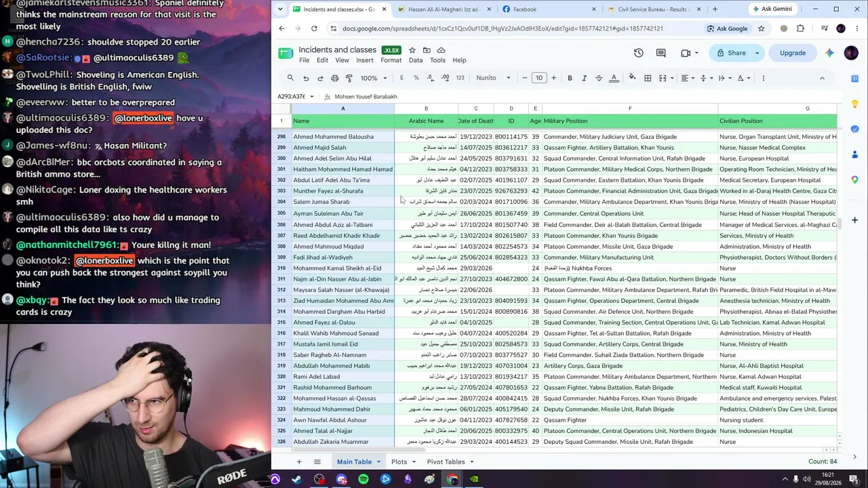Add a new sheet
Image resolution: width=868 pixels, height=488 pixels.
pyautogui.click(x=298, y=462)
